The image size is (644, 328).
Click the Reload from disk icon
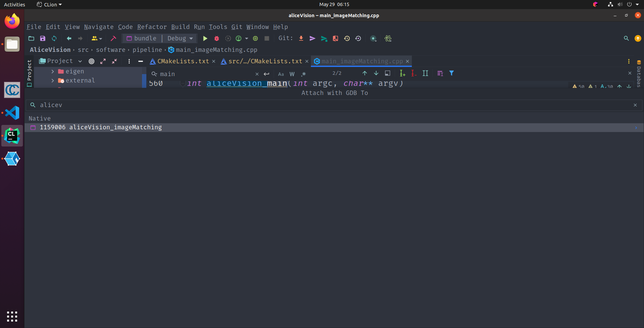click(54, 38)
